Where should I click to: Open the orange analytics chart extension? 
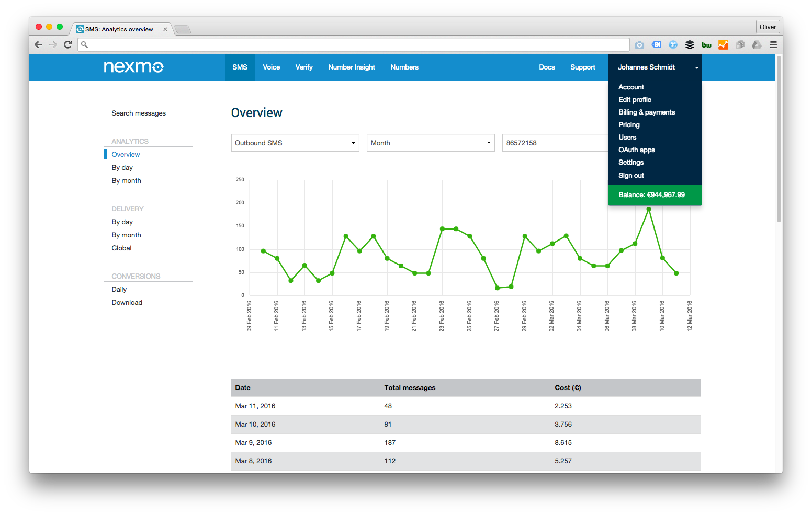(723, 45)
